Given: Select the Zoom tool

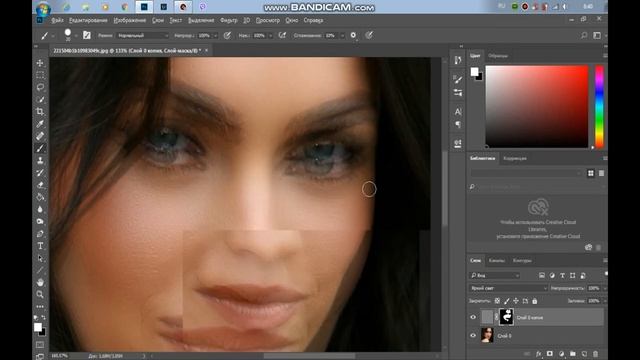Looking at the screenshot, I should (x=40, y=294).
